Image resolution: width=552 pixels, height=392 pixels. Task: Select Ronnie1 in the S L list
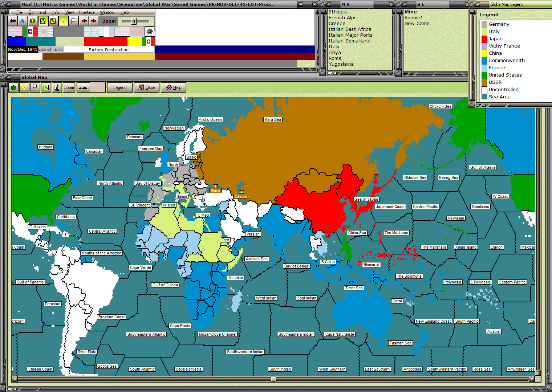[414, 18]
